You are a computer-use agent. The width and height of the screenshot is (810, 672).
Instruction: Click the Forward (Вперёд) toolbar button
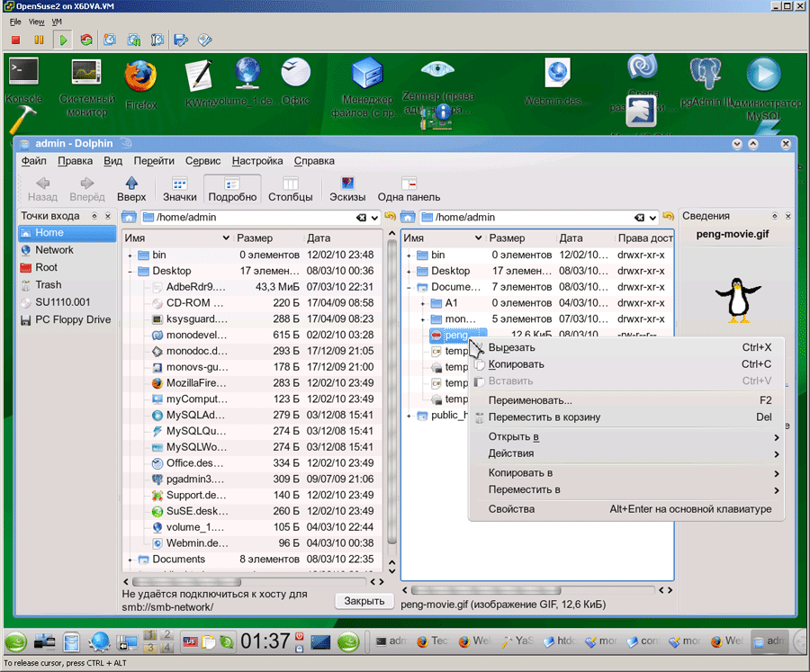pos(86,189)
